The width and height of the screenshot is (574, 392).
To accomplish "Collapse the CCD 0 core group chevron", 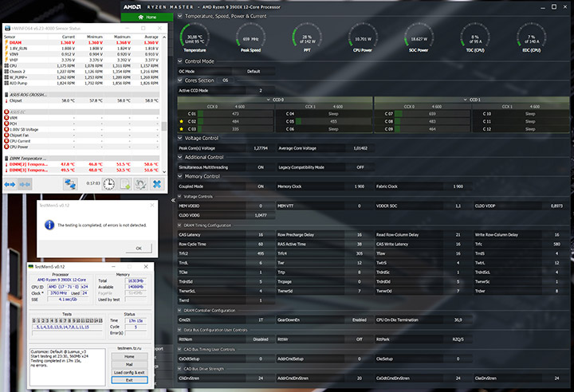I will tap(269, 100).
